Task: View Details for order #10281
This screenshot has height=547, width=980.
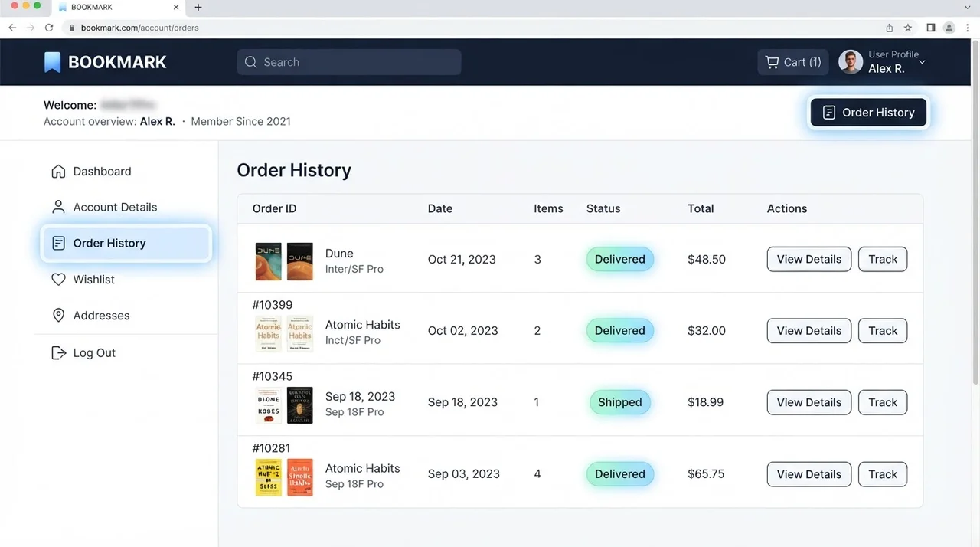Action: point(809,474)
